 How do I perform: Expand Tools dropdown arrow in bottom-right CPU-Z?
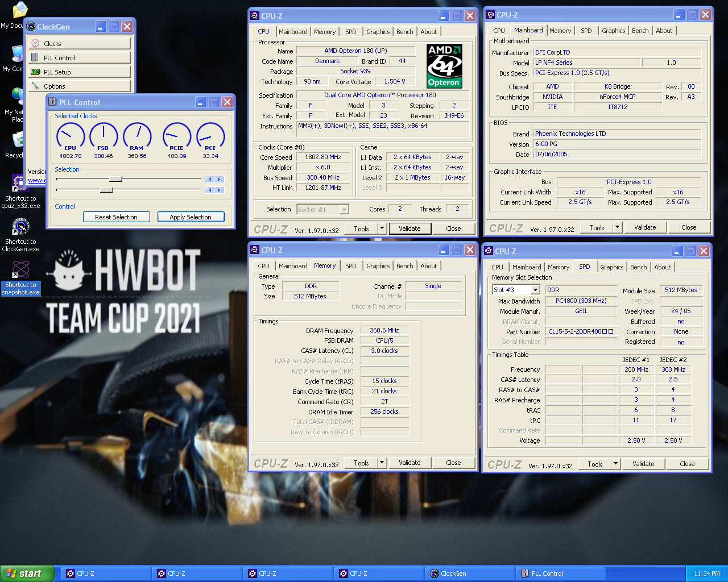[x=616, y=464]
